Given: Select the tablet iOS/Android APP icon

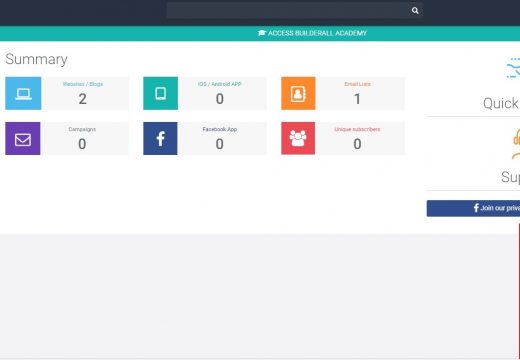Looking at the screenshot, I should (x=161, y=93).
